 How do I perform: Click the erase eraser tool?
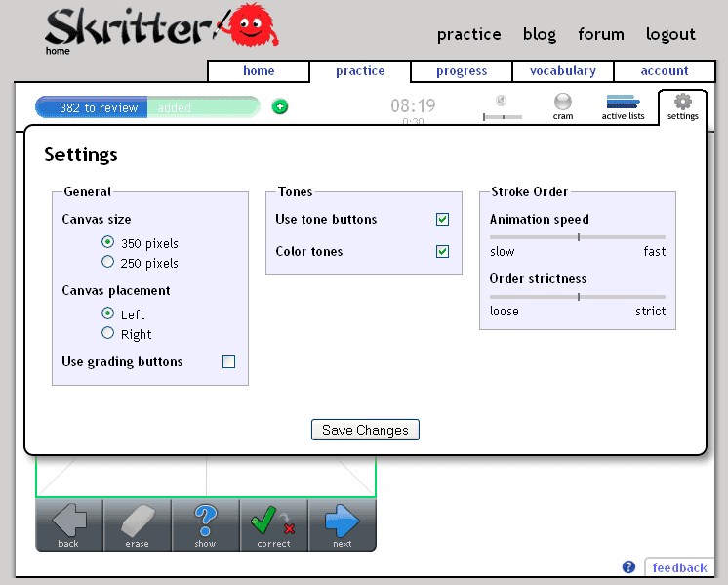point(138,525)
